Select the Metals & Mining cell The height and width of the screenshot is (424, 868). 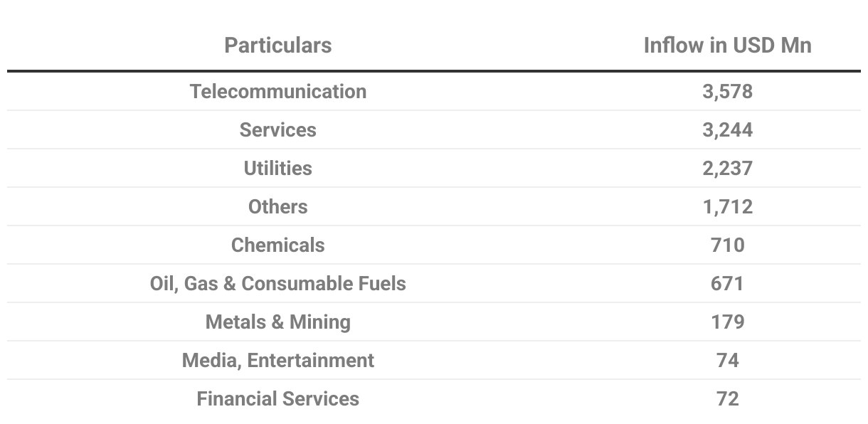pos(277,322)
